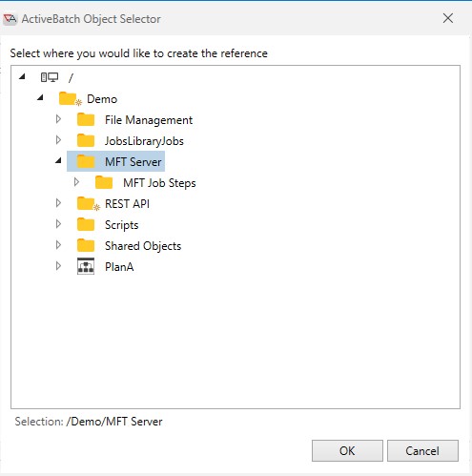The width and height of the screenshot is (472, 476).
Task: Dismiss dialog with Cancel button
Action: point(422,450)
